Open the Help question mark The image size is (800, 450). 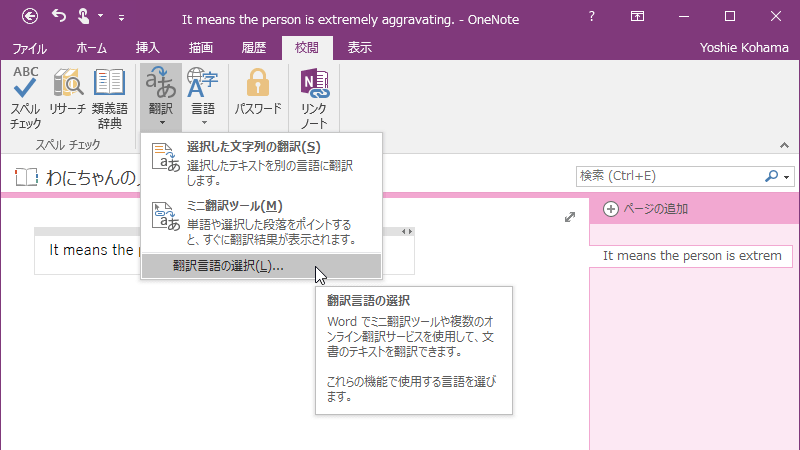coord(591,16)
